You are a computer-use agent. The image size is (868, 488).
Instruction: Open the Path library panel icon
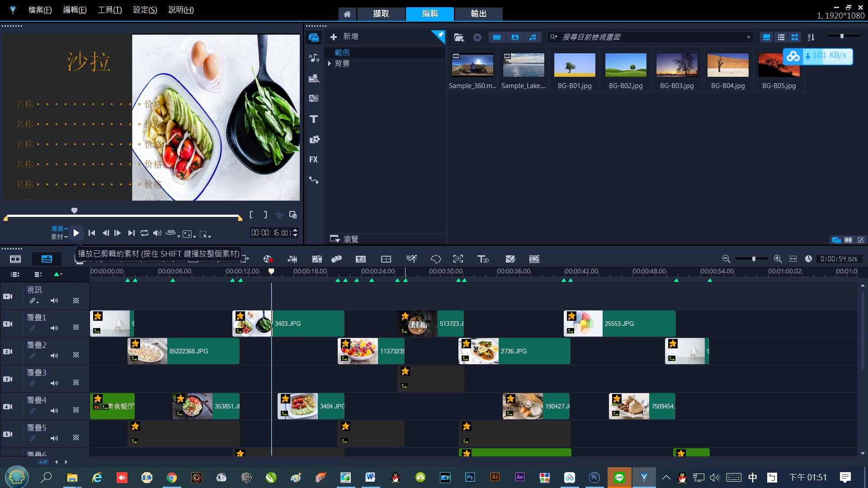314,180
